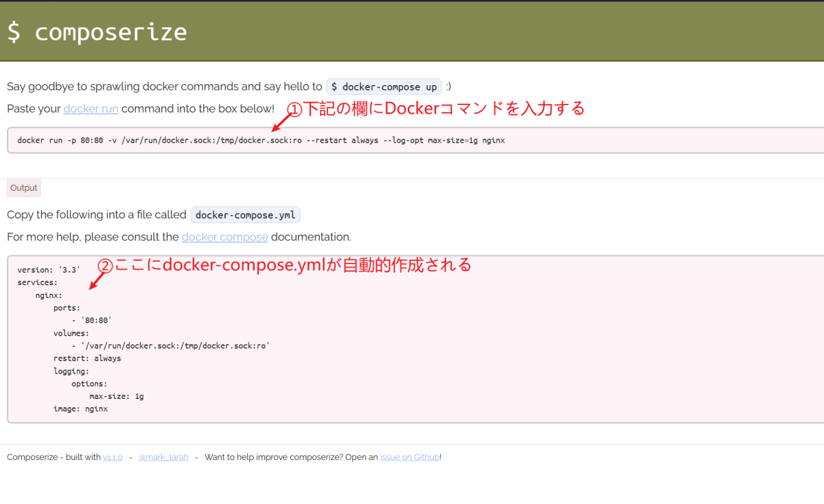The width and height of the screenshot is (824, 504).
Task: Open the '@mark_larah' footer link
Action: tap(163, 457)
